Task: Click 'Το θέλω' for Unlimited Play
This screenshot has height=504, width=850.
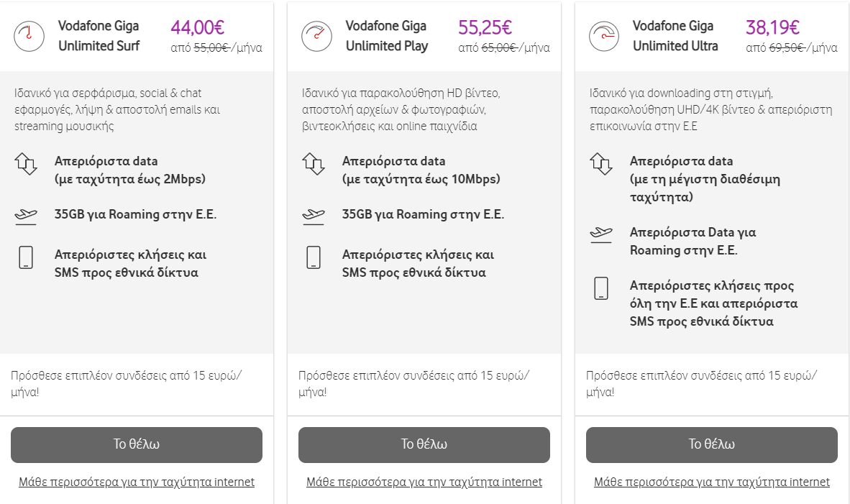Action: tap(424, 445)
